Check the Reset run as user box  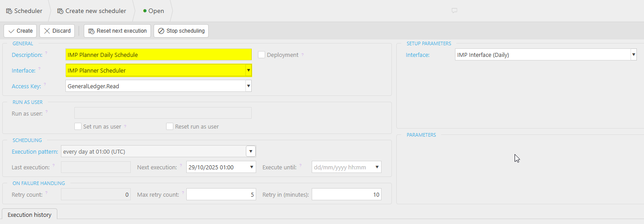pyautogui.click(x=170, y=126)
